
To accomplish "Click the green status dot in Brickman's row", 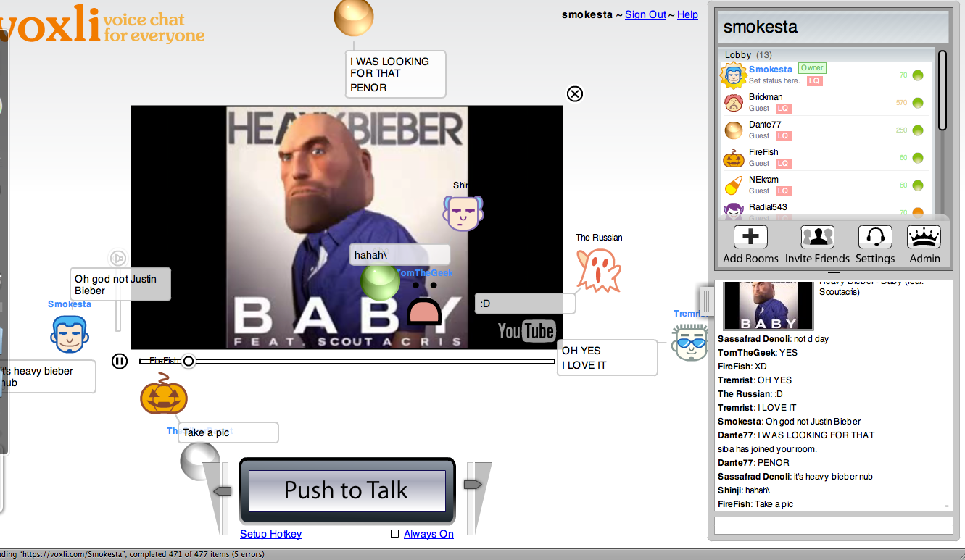I will 918,102.
